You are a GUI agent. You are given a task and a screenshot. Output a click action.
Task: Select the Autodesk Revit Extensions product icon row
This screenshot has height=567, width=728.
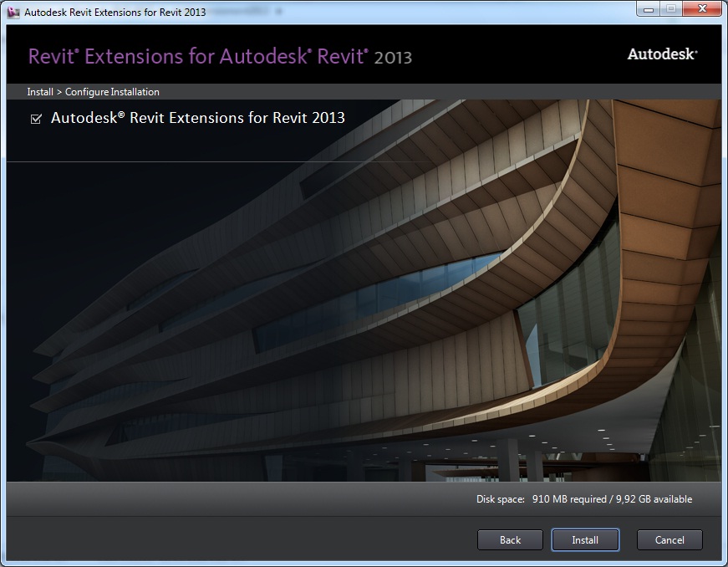tap(196, 118)
